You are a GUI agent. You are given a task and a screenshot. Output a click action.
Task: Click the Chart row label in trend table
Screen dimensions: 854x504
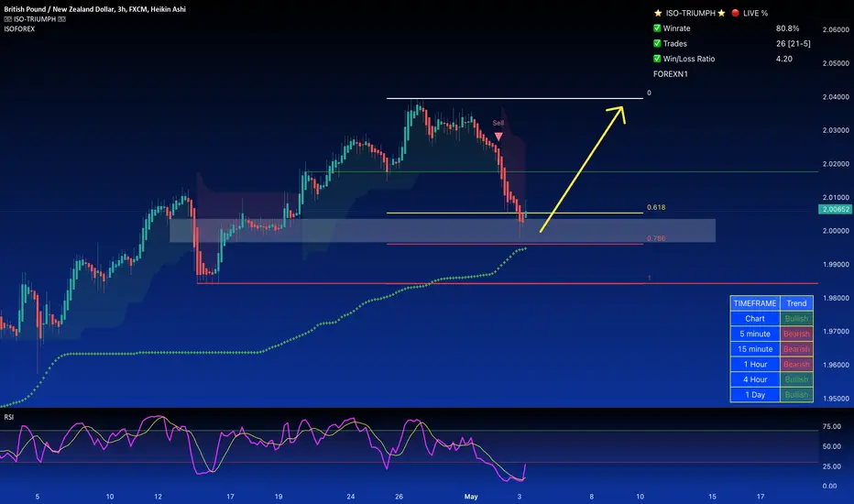point(755,318)
